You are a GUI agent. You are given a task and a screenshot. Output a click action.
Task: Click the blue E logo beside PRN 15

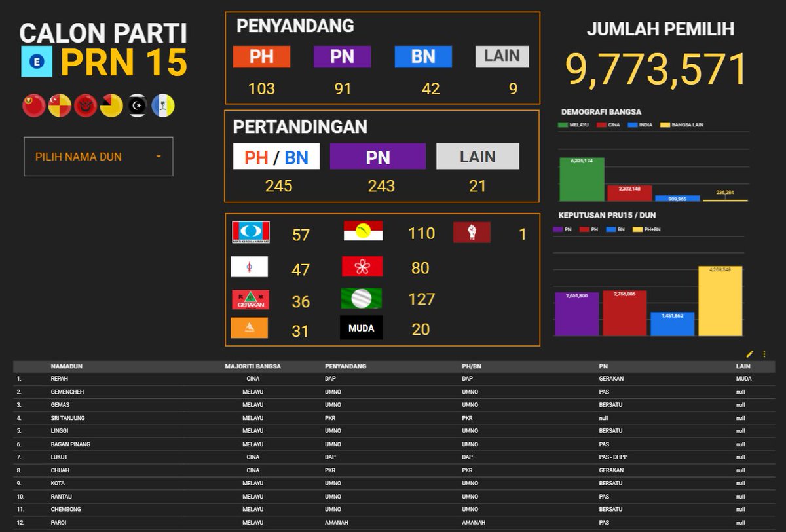click(x=37, y=62)
